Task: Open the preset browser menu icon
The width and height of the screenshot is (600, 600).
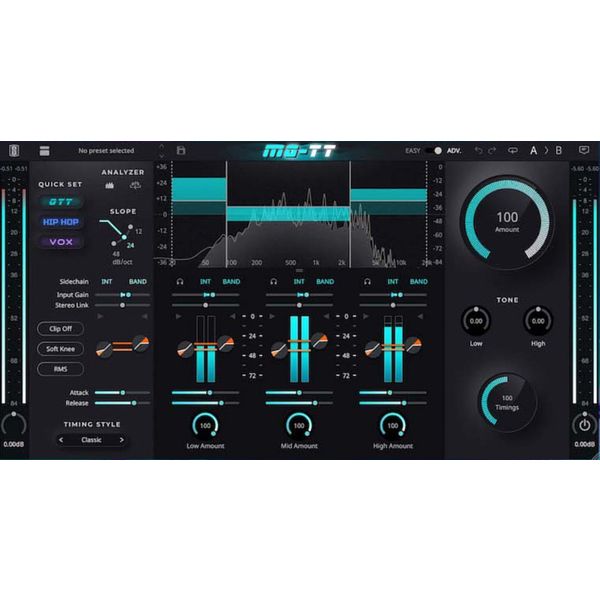Action: point(44,151)
